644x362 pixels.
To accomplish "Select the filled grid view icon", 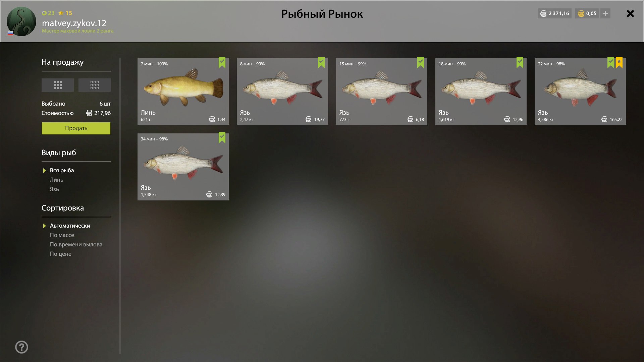I will coord(57,85).
